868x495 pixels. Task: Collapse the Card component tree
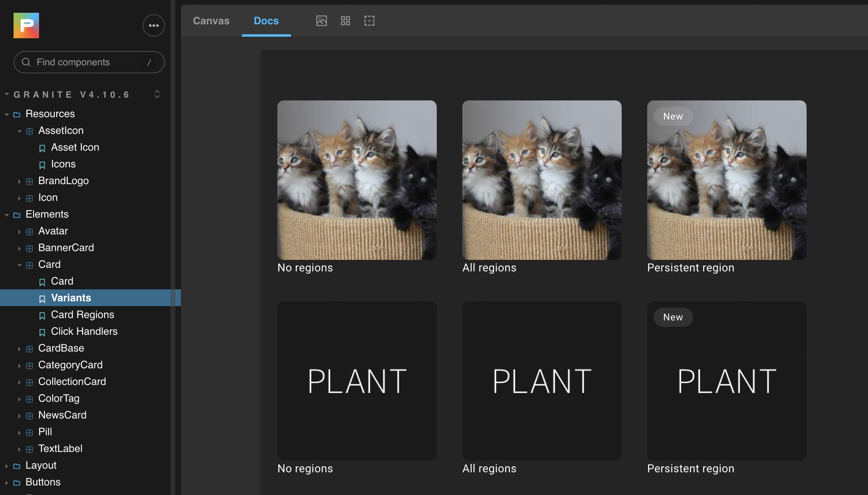[x=49, y=265]
